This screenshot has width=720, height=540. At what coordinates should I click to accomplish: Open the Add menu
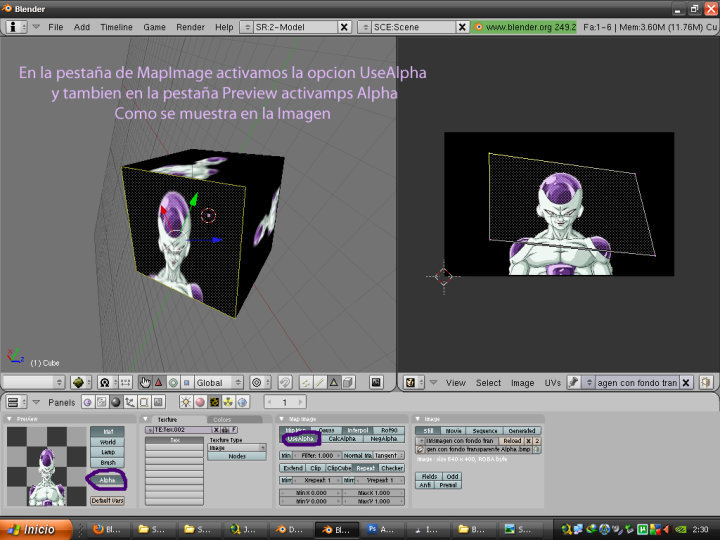click(x=82, y=27)
